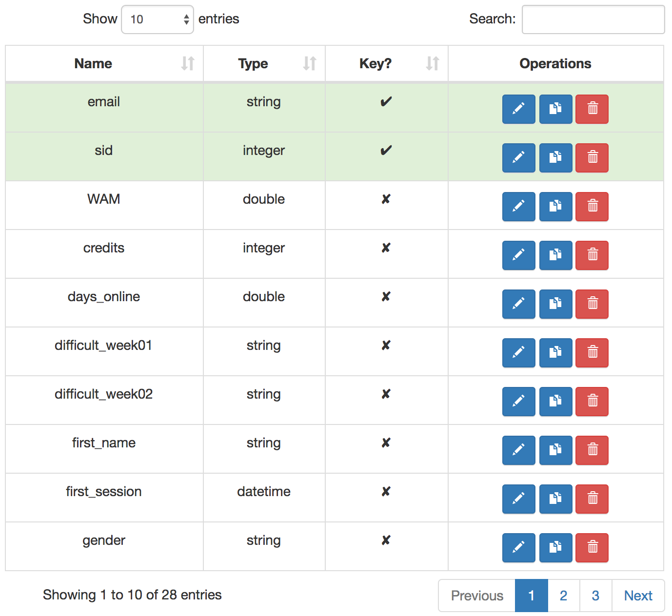Delete the email column with the trash icon
This screenshot has width=672, height=616.
(592, 109)
